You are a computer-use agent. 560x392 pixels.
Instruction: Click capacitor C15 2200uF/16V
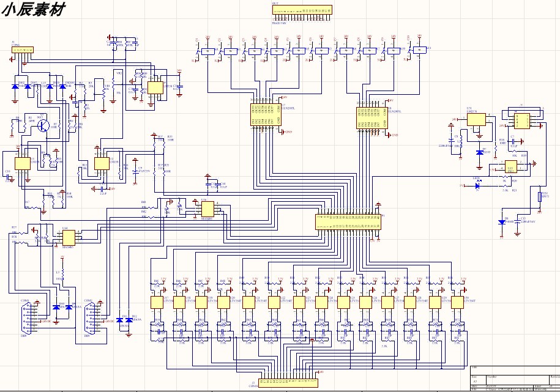click(x=518, y=221)
